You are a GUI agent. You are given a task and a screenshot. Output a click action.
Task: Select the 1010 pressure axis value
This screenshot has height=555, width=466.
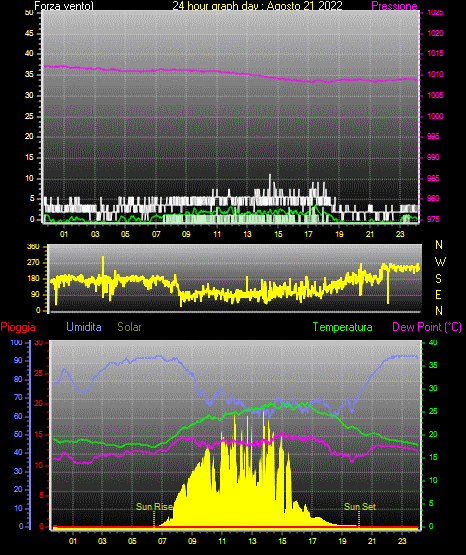point(436,74)
